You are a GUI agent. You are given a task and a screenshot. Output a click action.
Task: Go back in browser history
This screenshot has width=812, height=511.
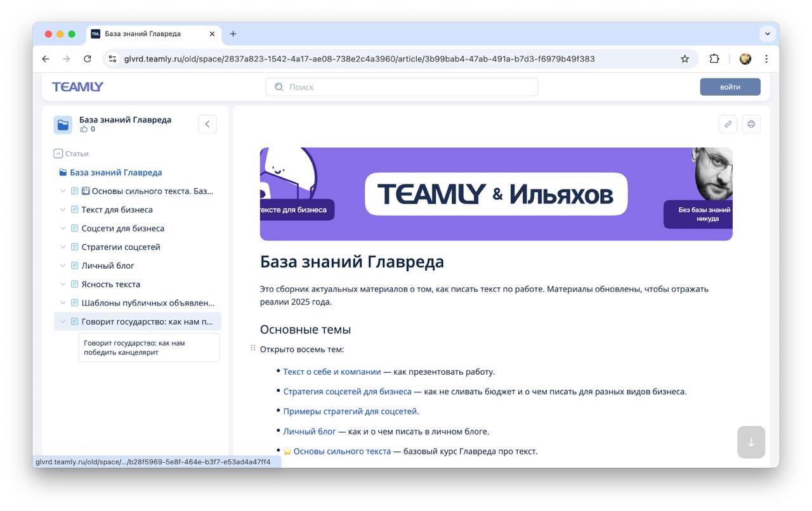pyautogui.click(x=46, y=59)
